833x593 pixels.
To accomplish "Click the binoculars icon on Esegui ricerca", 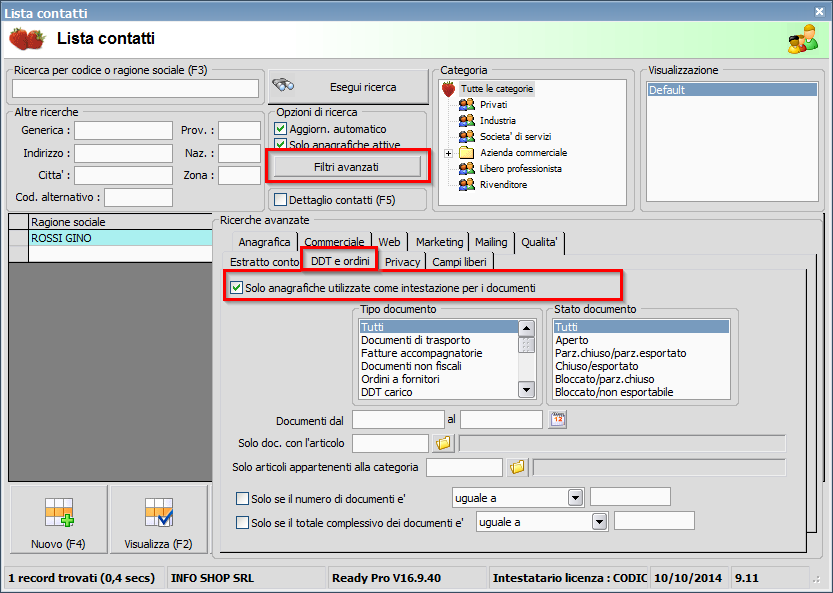I will coord(283,85).
